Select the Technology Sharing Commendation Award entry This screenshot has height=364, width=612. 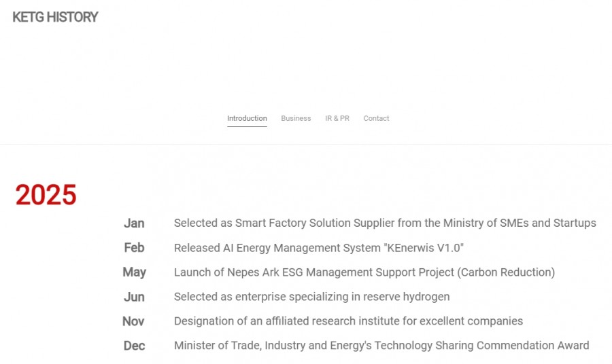[381, 346]
